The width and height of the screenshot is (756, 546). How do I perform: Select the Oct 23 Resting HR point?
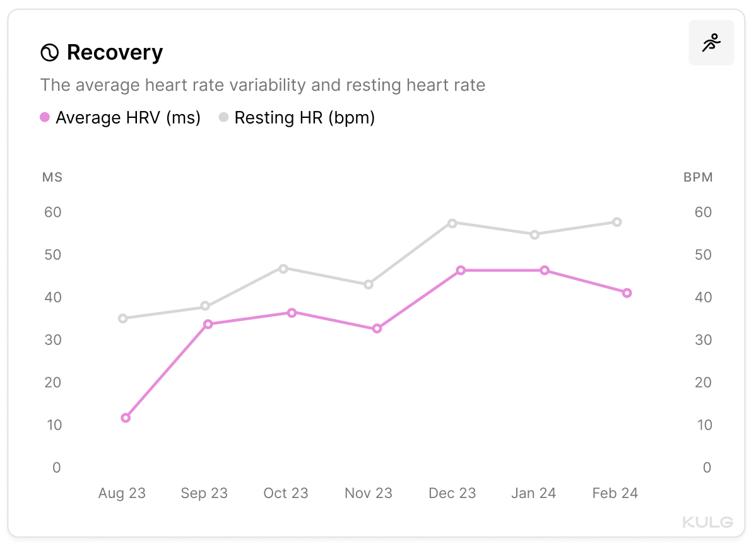click(283, 269)
